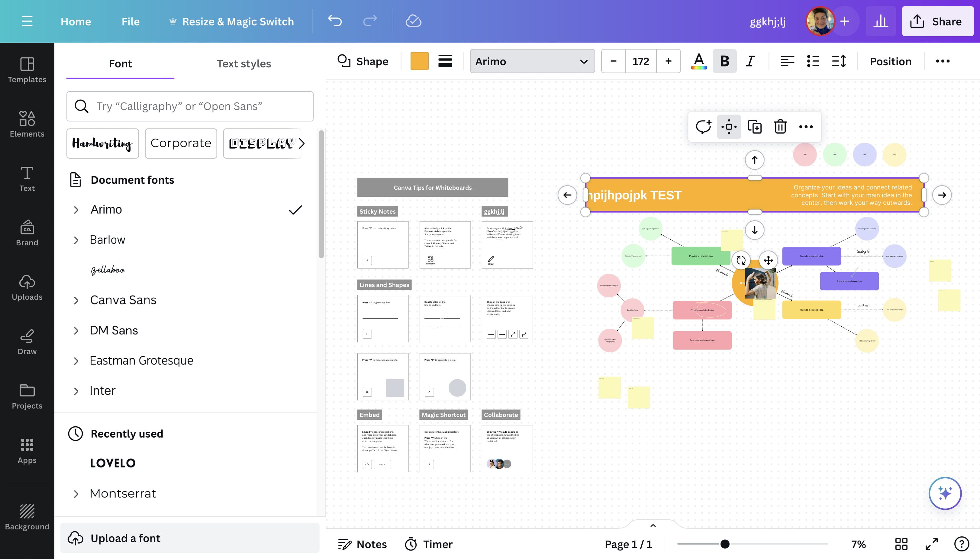Open the Elements panel in sidebar
The image size is (980, 559).
27,124
